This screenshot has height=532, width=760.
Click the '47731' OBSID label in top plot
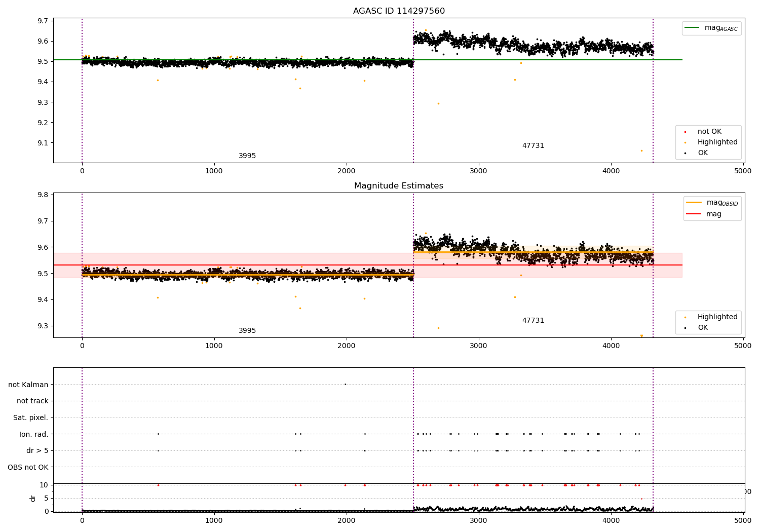point(533,146)
